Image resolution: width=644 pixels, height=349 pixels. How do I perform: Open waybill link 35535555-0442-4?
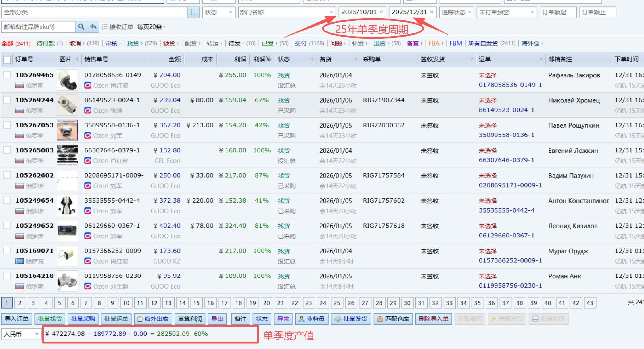click(x=507, y=210)
